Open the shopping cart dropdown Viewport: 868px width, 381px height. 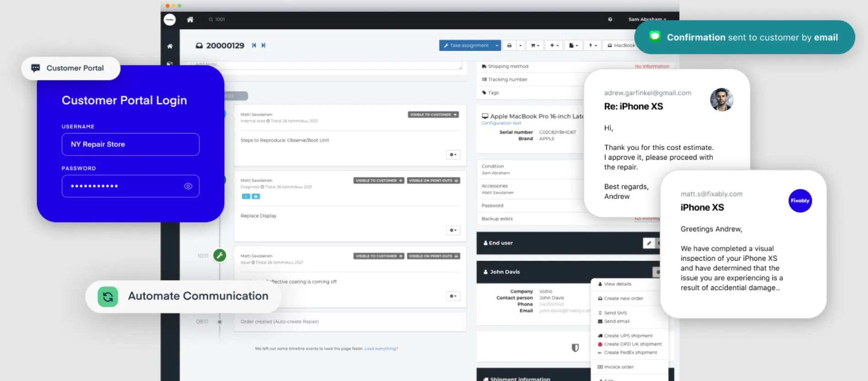point(535,45)
